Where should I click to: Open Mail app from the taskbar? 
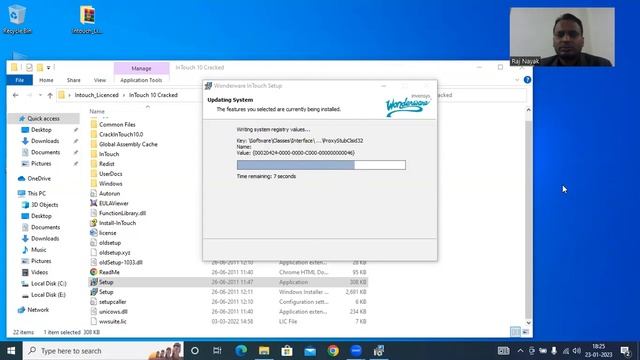(310, 351)
